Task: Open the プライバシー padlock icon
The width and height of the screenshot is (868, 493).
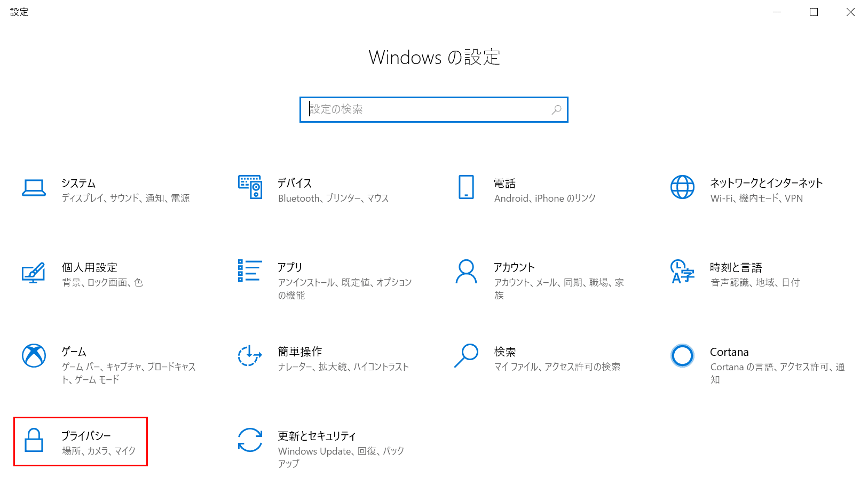Action: point(34,440)
